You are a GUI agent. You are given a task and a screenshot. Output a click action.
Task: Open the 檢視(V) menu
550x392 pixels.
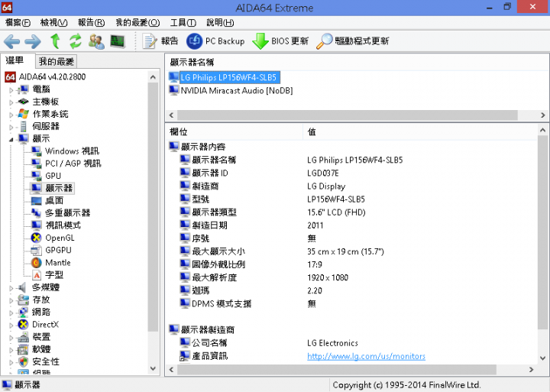tap(53, 23)
